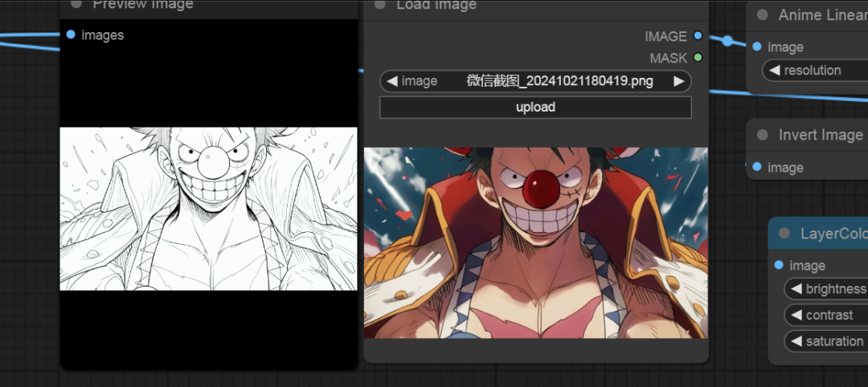
Task: Click the images input label in Preview Image
Action: [102, 35]
